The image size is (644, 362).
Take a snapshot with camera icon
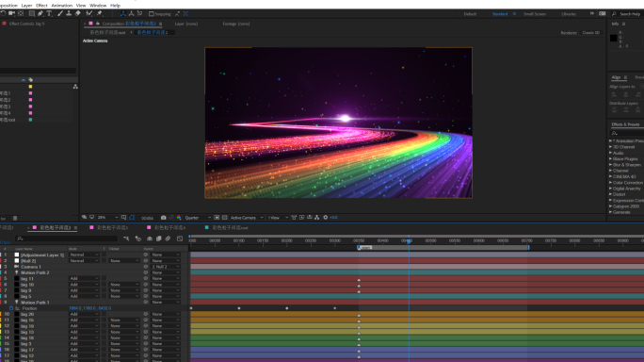(164, 217)
